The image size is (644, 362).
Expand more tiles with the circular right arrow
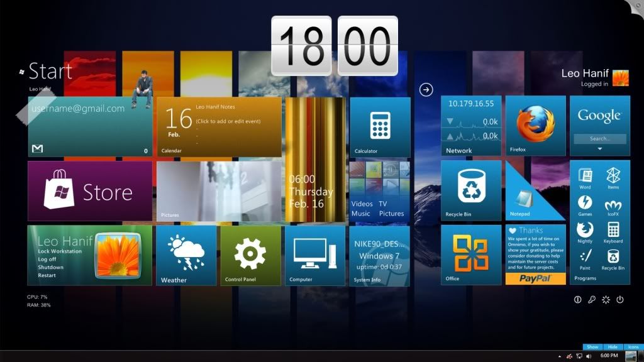click(x=426, y=89)
